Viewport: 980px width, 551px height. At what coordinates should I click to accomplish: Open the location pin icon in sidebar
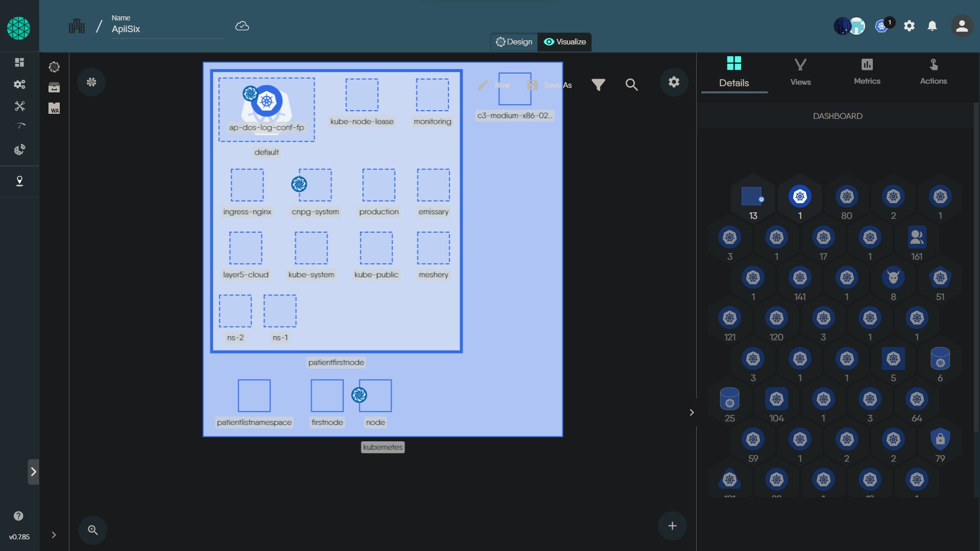[x=19, y=181]
